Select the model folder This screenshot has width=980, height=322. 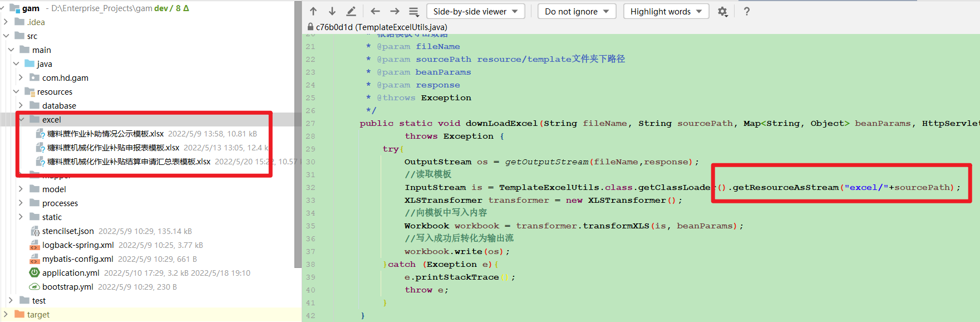coord(54,189)
